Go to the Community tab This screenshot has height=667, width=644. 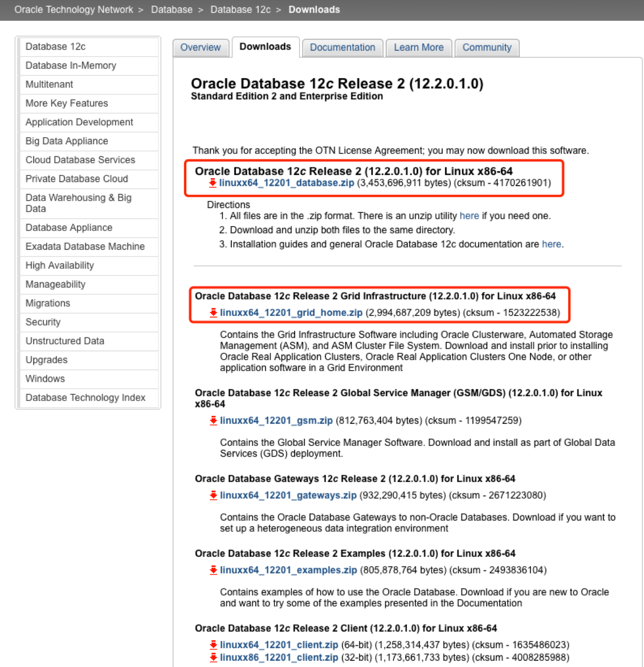(x=487, y=47)
